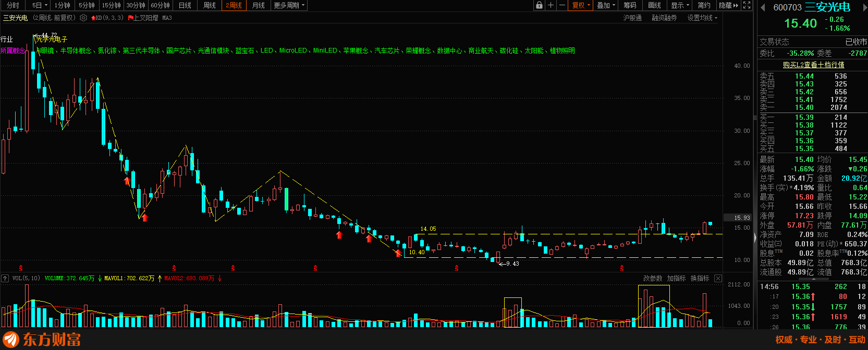The height and width of the screenshot is (350, 868).
Task: Click the 苹果概念 concept link
Action: pyautogui.click(x=356, y=51)
